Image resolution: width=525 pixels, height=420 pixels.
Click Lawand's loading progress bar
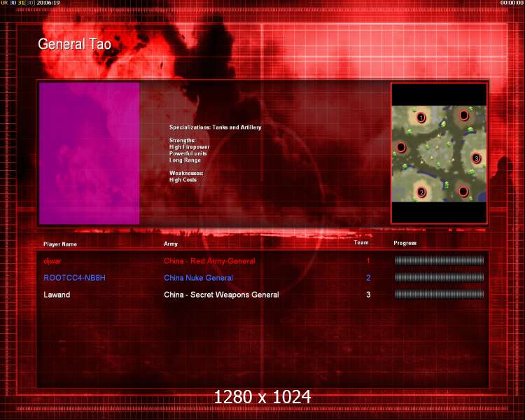[440, 295]
